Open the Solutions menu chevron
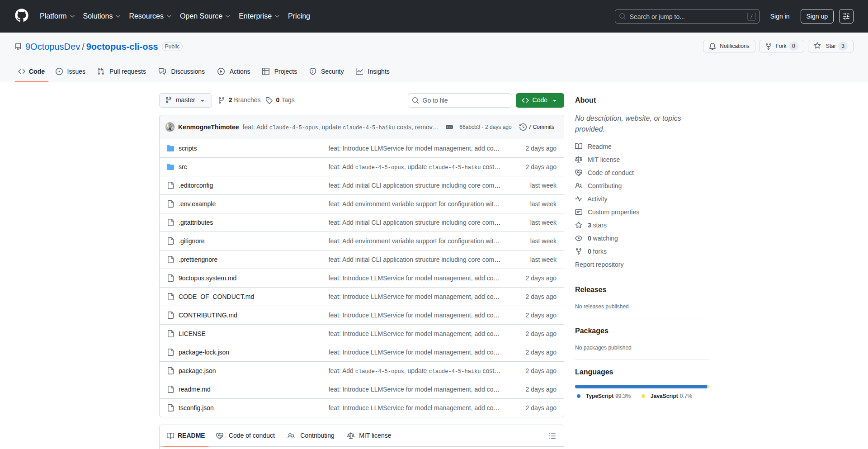This screenshot has width=868, height=449. tap(118, 16)
